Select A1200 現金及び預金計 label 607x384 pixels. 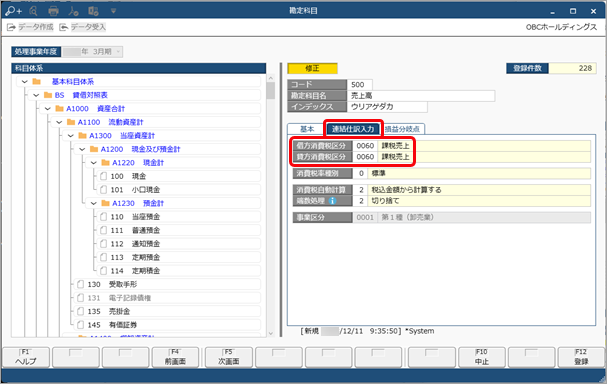(141, 149)
